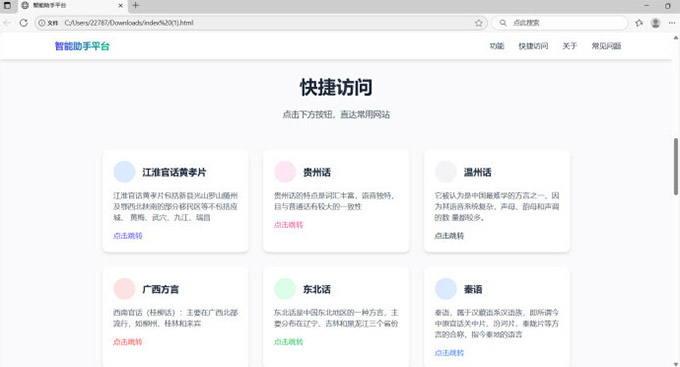
Task: Click the green circle icon of 东北话
Action: pos(285,289)
